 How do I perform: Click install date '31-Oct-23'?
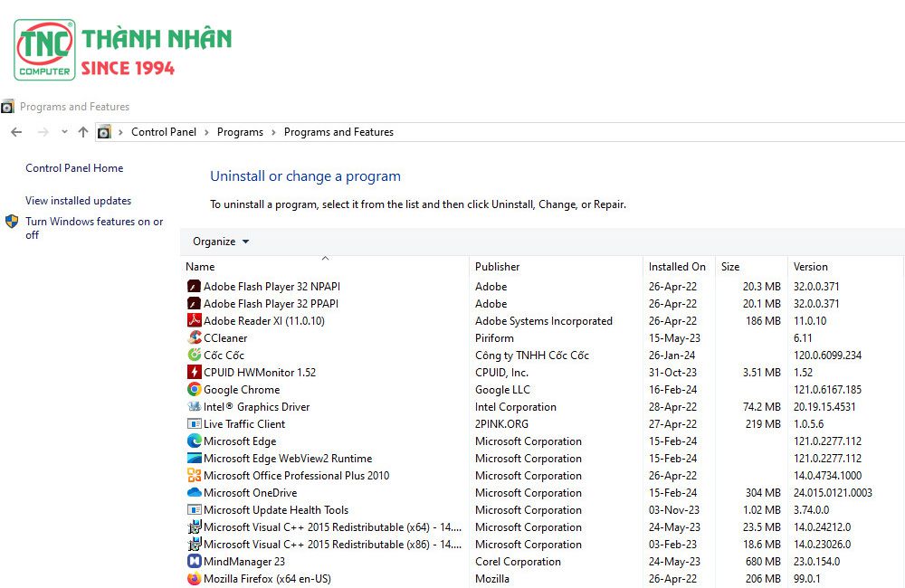(672, 373)
